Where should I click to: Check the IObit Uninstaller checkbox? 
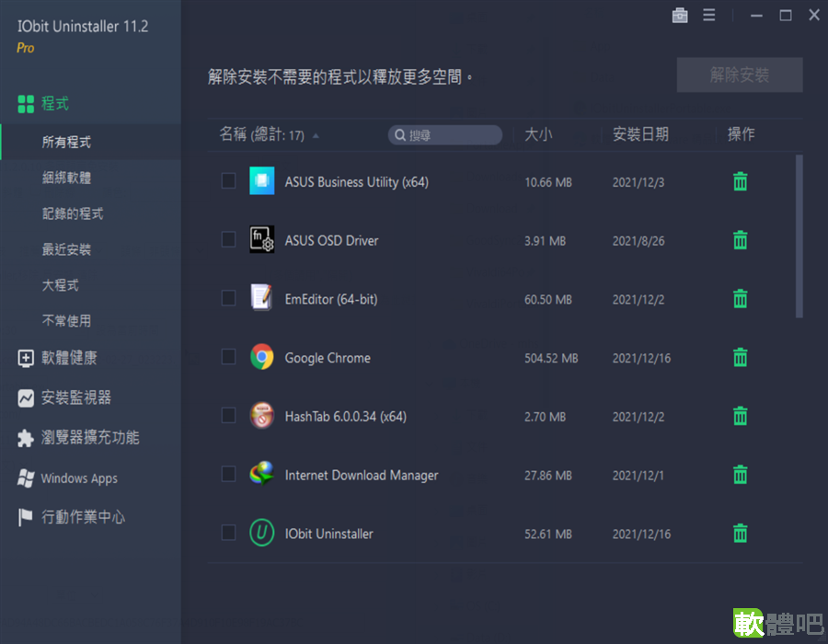[229, 532]
